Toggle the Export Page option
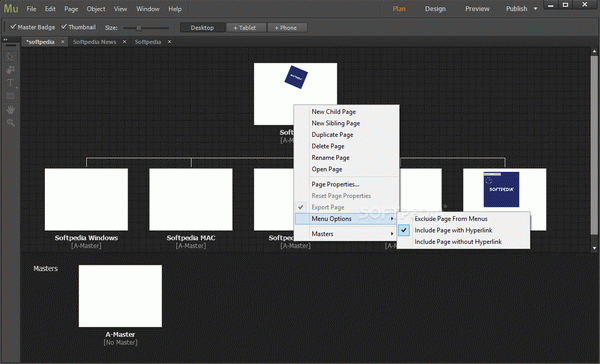This screenshot has width=600, height=364. [346, 207]
